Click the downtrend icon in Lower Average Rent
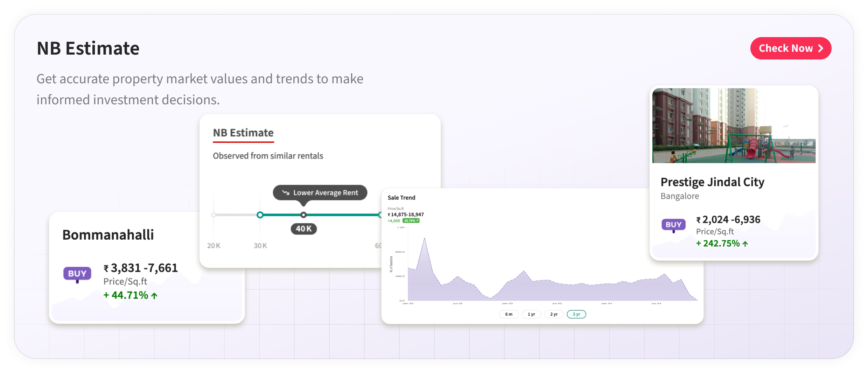The image size is (868, 373). coord(286,193)
